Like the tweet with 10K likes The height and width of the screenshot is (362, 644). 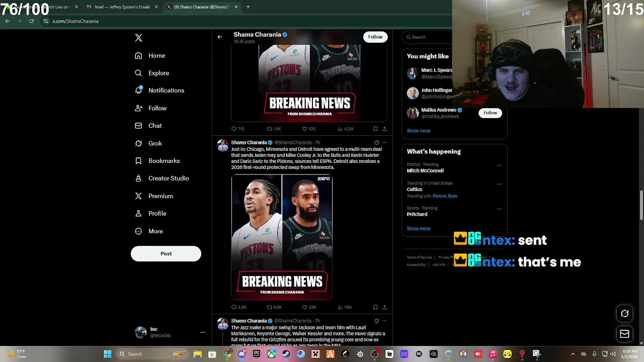[309, 129]
